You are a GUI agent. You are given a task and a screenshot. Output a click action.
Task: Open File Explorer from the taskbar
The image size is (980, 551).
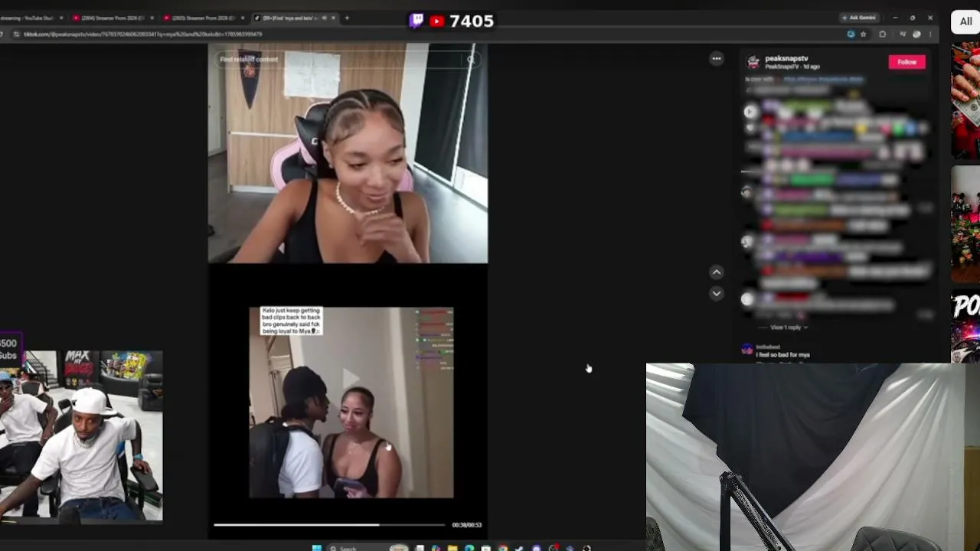pyautogui.click(x=452, y=548)
